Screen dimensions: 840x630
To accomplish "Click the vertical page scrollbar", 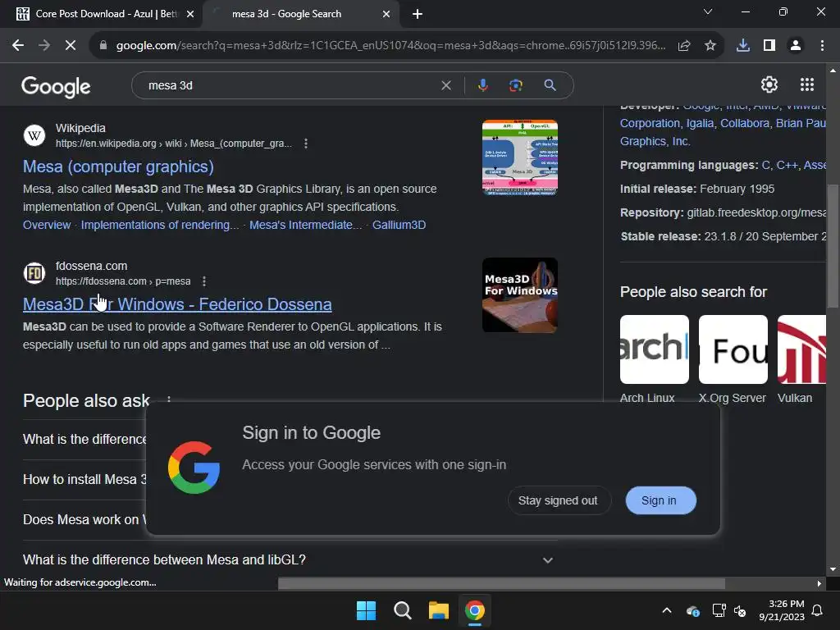I will (832, 246).
